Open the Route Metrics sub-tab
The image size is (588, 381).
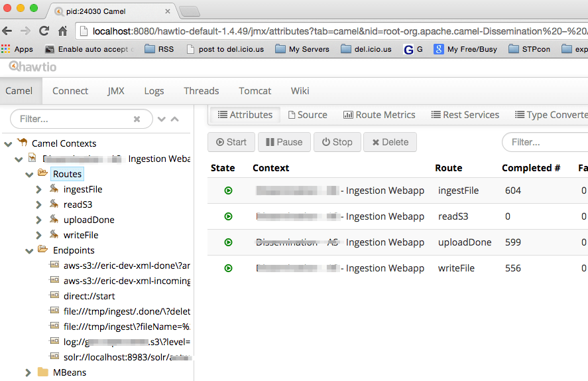coord(379,115)
